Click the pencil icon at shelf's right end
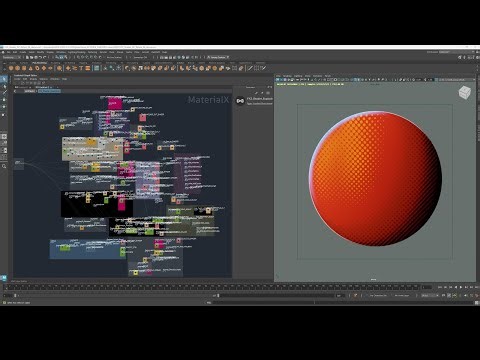Viewport: 480px width, 360px height. pyautogui.click(x=263, y=68)
